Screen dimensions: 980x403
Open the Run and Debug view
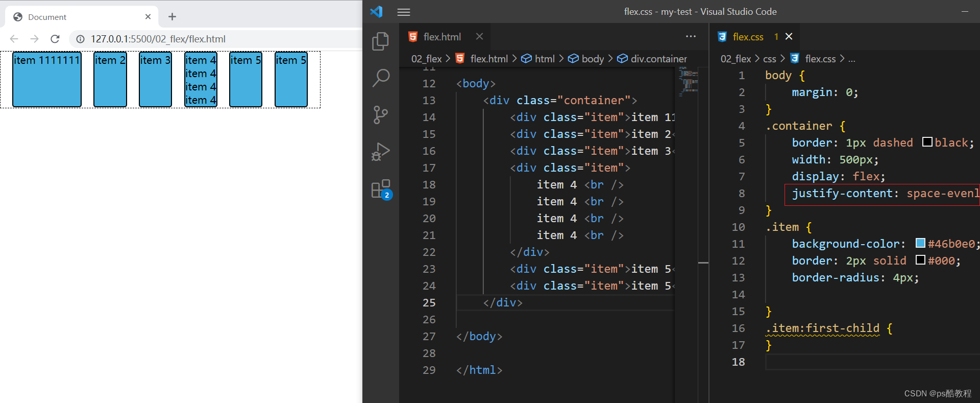[x=380, y=152]
